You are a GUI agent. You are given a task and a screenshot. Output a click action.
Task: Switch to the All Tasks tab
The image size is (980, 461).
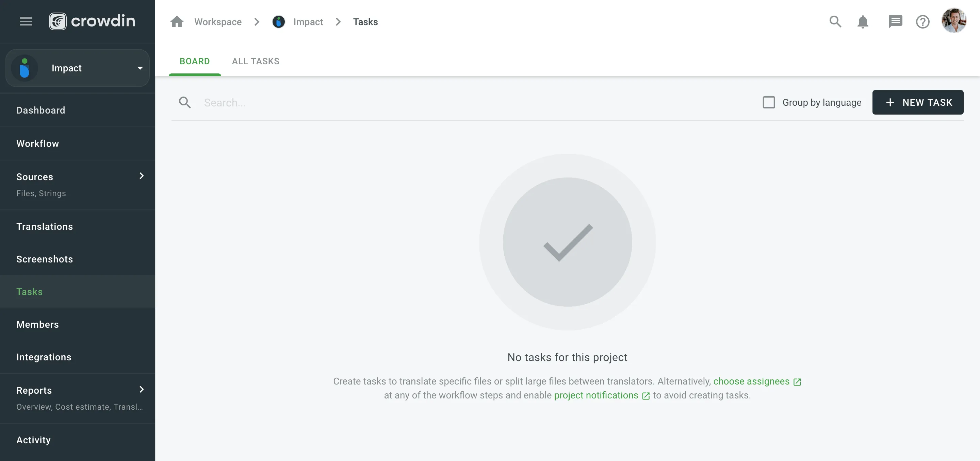256,61
